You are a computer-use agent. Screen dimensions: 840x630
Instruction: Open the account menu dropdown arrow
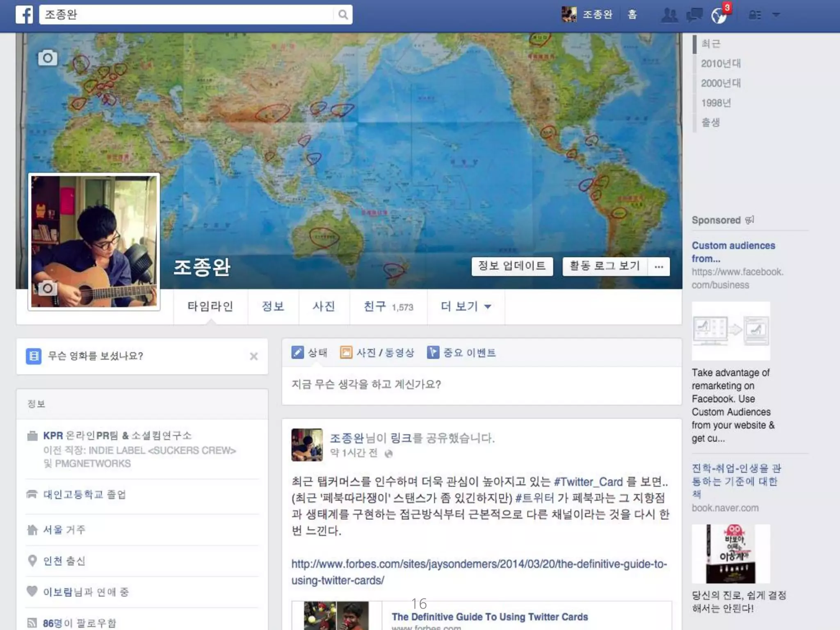coord(776,15)
